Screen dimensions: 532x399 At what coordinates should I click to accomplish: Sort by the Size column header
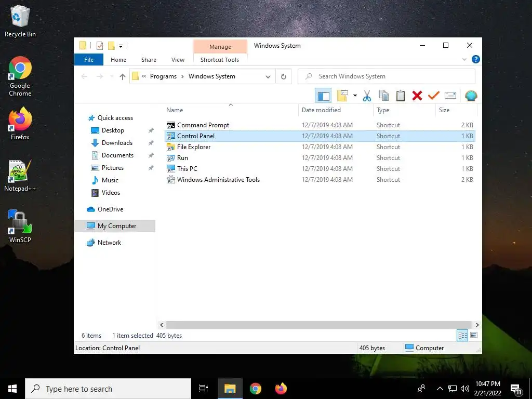(x=444, y=110)
